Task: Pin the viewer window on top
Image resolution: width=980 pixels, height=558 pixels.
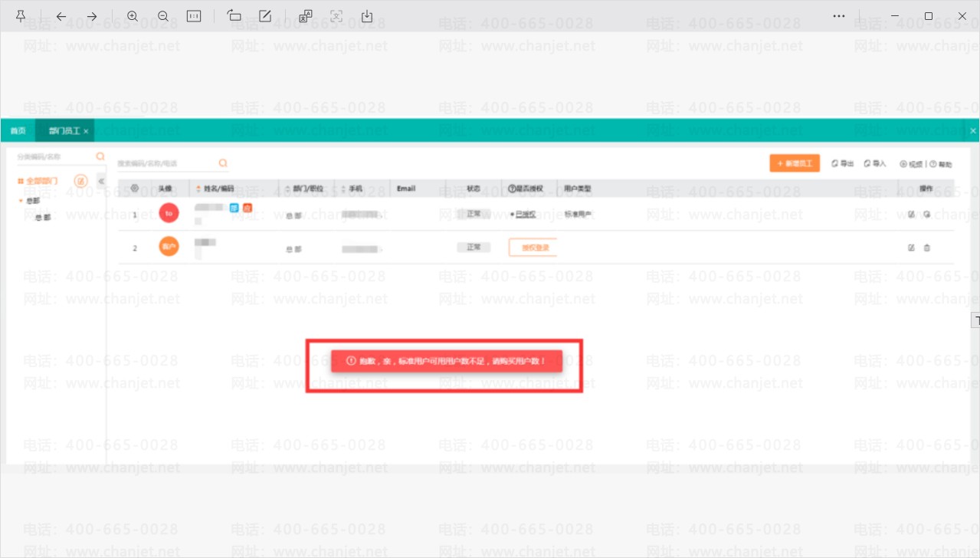Action: pos(21,16)
